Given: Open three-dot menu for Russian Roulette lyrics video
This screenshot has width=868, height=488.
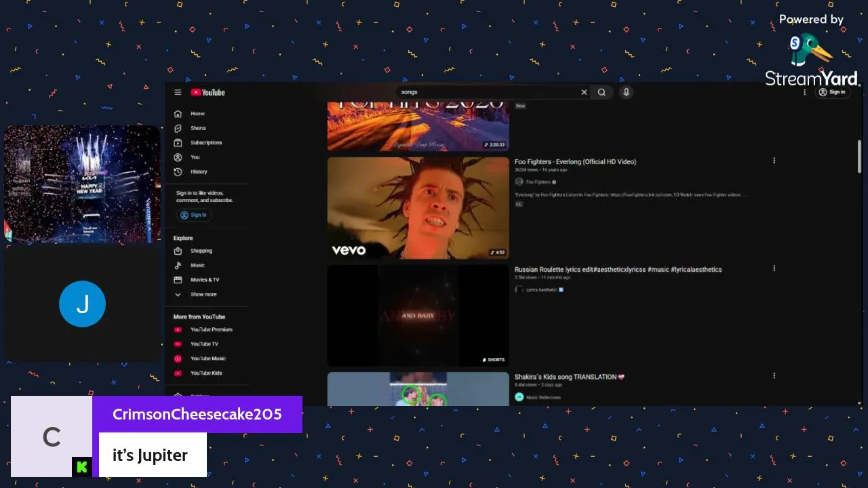Looking at the screenshot, I should (774, 268).
